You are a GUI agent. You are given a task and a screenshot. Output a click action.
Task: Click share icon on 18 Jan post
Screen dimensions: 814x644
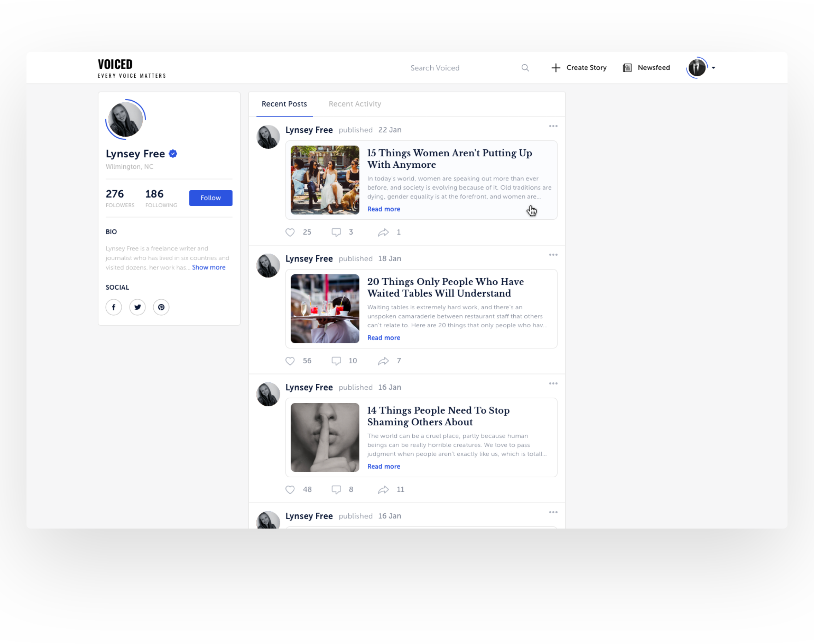tap(383, 361)
